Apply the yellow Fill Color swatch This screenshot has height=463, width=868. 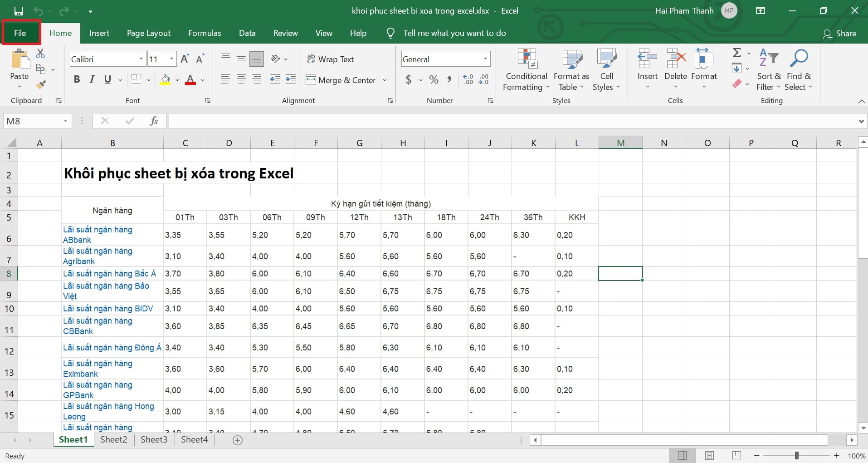(x=166, y=80)
